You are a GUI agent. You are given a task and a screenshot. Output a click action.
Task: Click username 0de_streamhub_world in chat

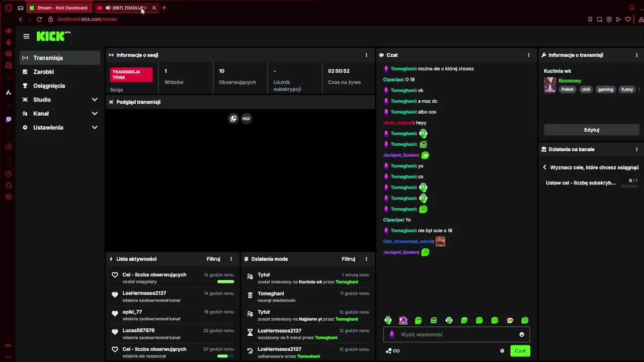point(408,241)
